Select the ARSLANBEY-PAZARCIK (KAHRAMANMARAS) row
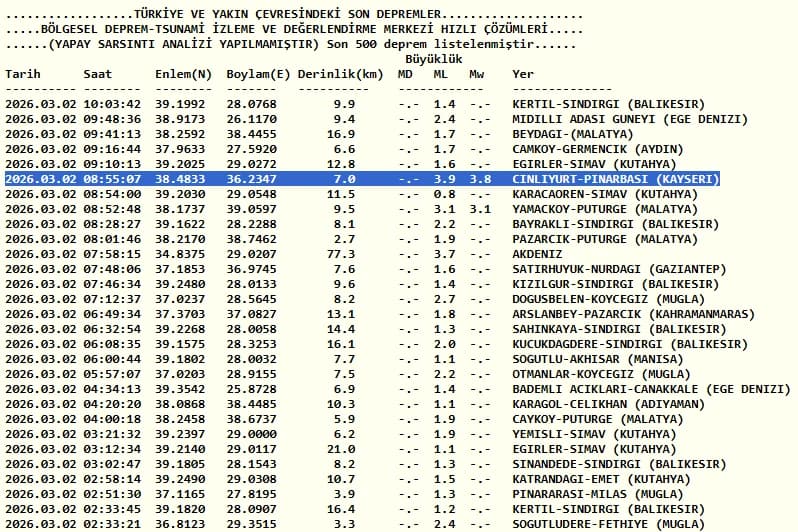 (x=380, y=314)
